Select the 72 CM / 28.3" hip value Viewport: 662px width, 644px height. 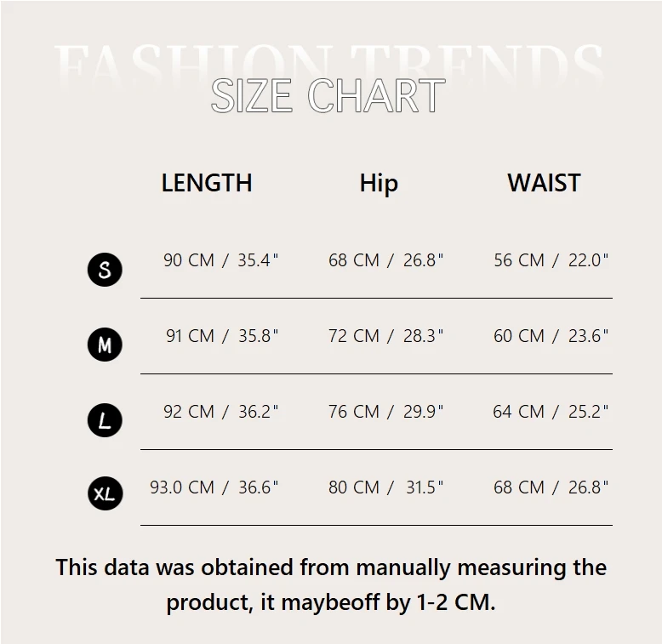(386, 336)
